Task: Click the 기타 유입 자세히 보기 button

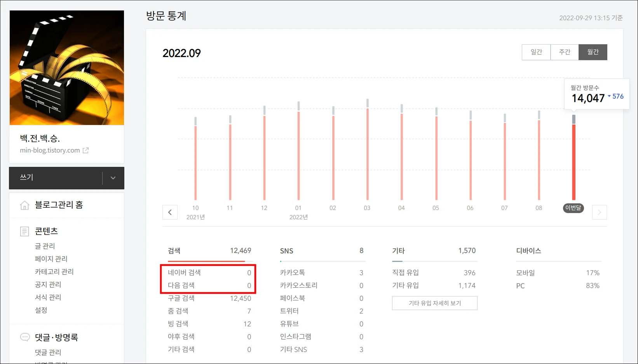Action: [434, 303]
